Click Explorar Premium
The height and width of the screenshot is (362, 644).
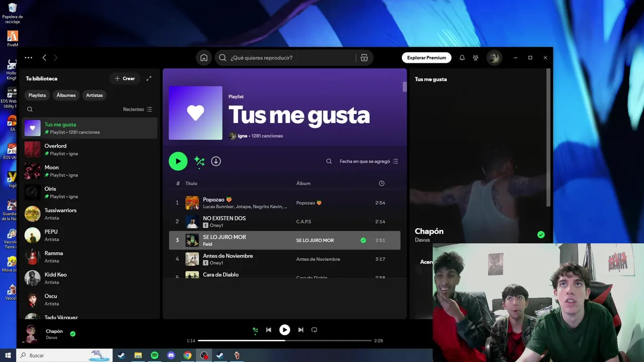(x=427, y=58)
